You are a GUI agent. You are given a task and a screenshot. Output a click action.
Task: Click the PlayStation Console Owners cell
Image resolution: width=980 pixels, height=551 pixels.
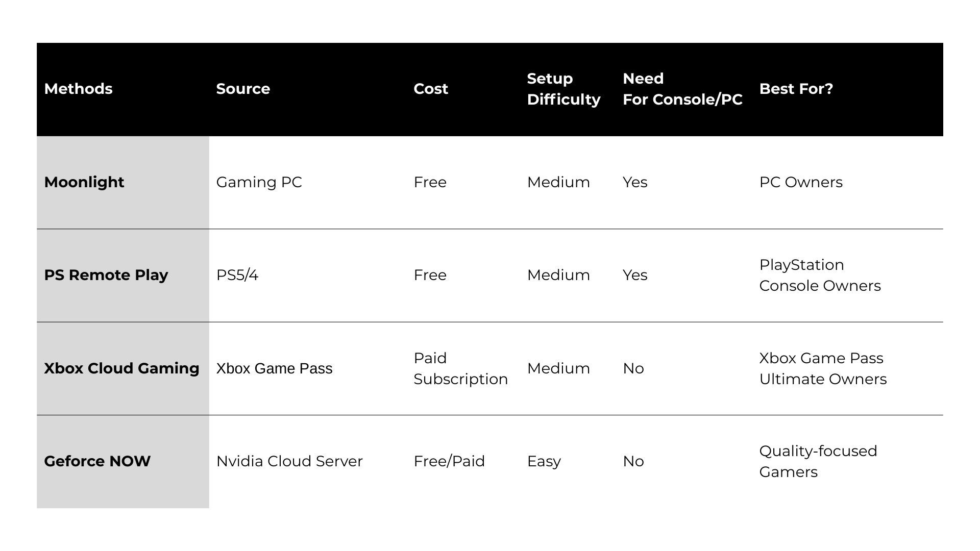coord(820,275)
